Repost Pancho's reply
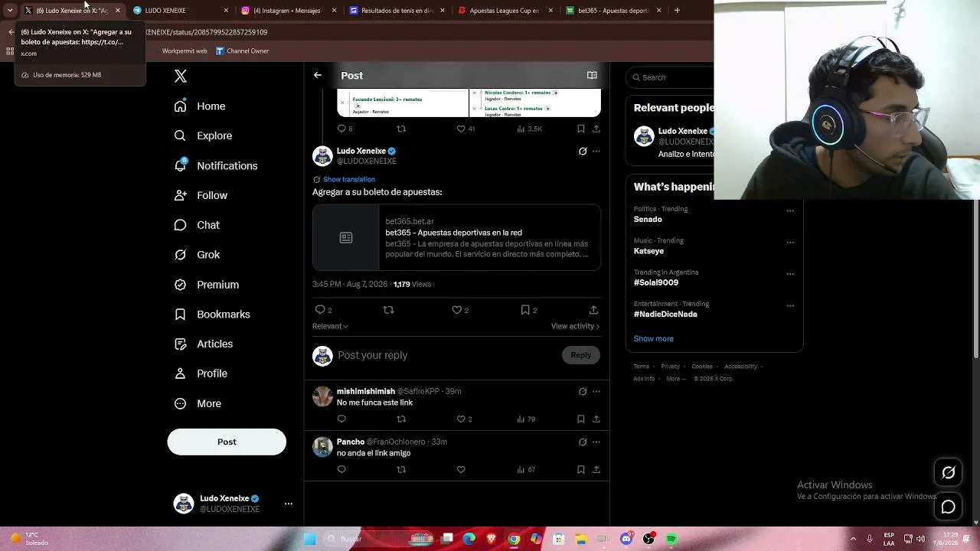Screen dimensions: 980x551 click(x=401, y=469)
